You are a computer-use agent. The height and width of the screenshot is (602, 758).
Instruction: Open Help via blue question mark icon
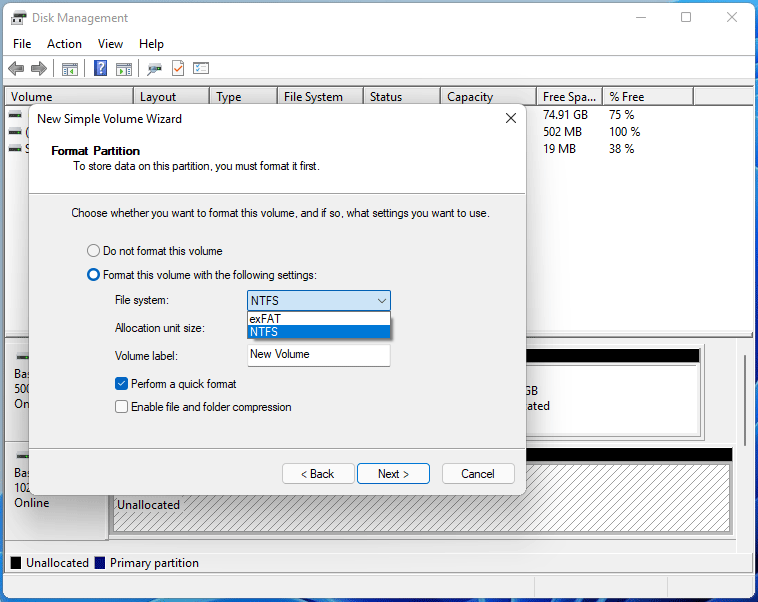pyautogui.click(x=101, y=68)
